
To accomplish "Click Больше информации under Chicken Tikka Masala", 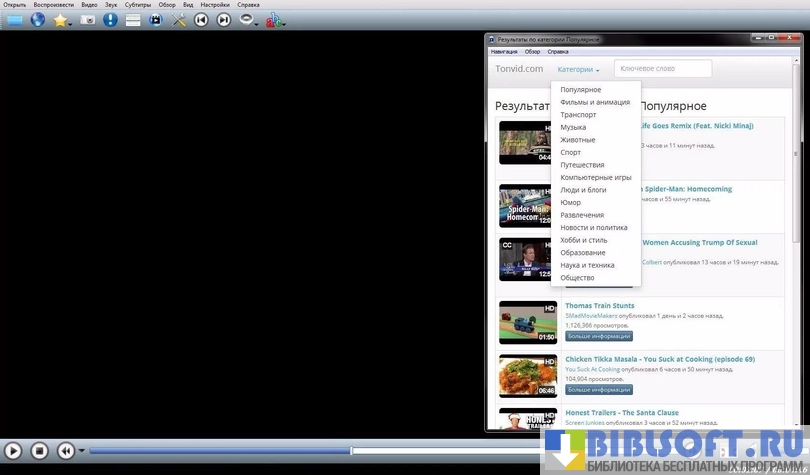I will [599, 389].
